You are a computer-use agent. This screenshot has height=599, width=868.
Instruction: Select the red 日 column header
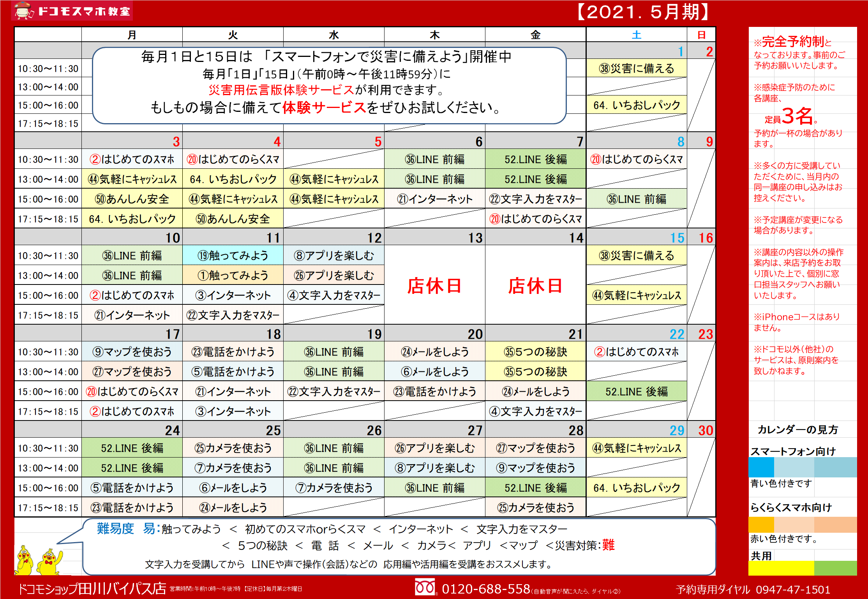click(701, 35)
